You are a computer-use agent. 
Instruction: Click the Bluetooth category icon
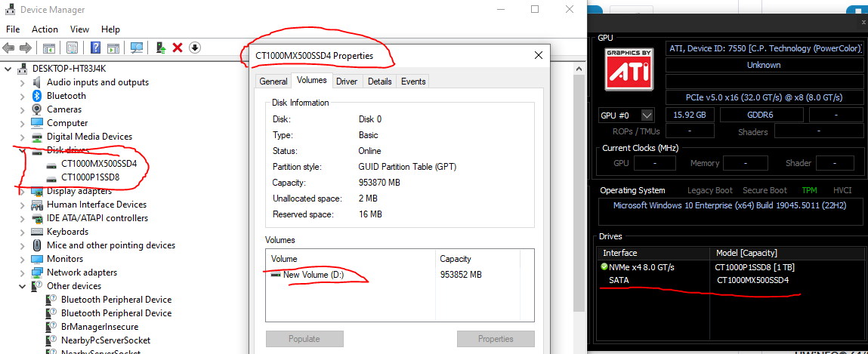(x=36, y=96)
